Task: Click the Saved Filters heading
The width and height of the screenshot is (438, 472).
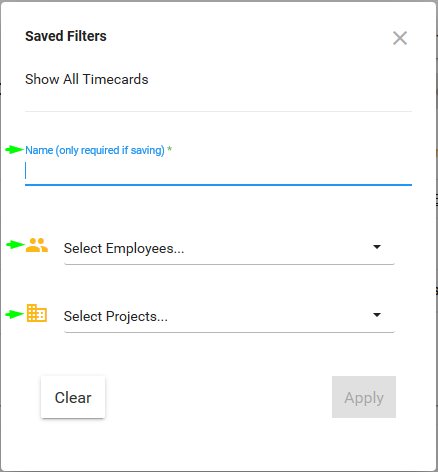Action: (x=66, y=36)
